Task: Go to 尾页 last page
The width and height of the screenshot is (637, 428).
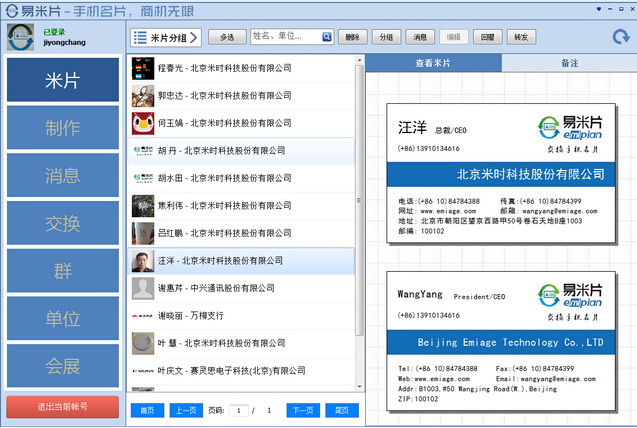Action: [x=342, y=411]
